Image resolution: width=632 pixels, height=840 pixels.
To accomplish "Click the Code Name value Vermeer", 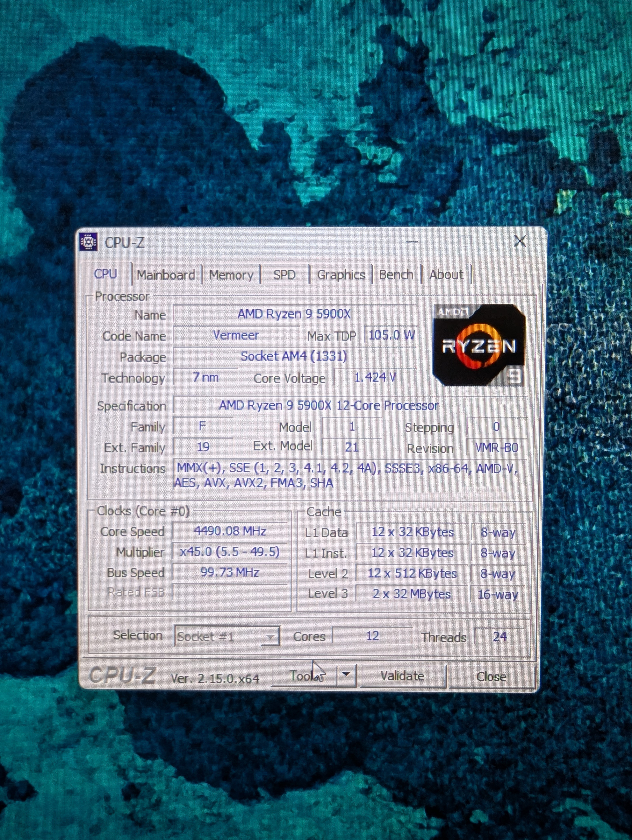I will pos(236,335).
